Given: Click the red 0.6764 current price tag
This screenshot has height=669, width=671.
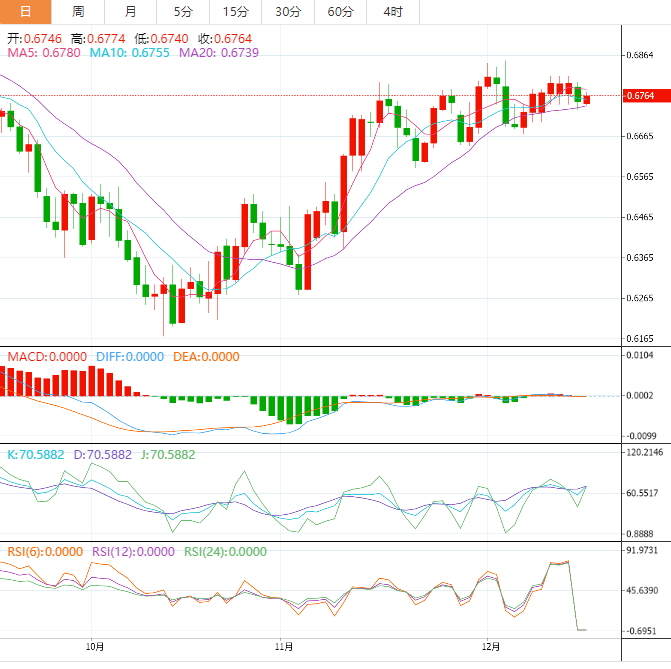Looking at the screenshot, I should tap(639, 96).
